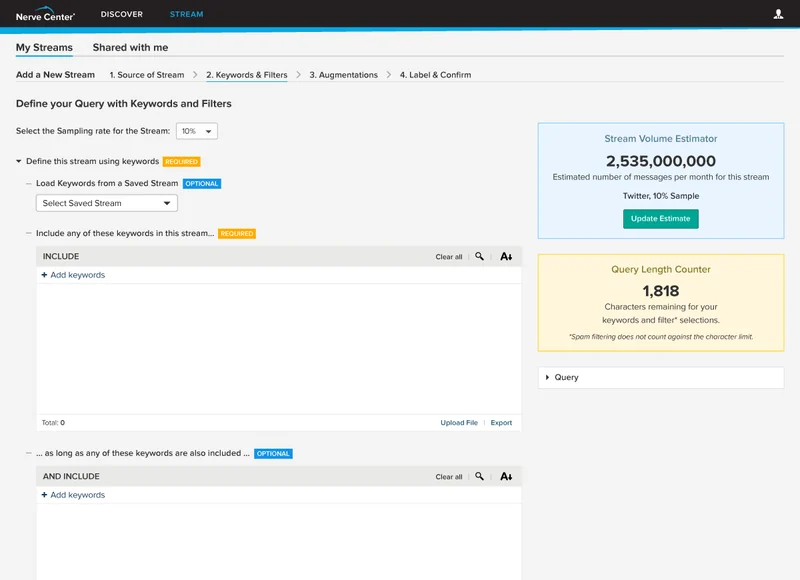Open the user profile icon

[778, 14]
